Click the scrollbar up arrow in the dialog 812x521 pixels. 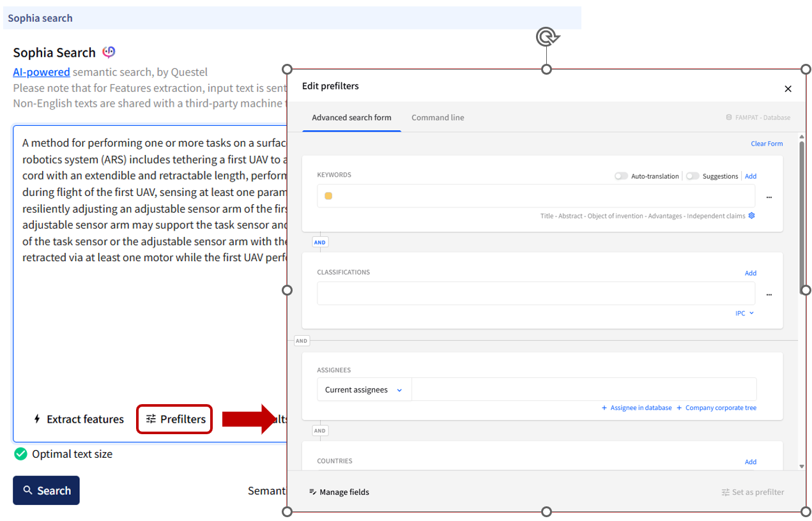(802, 137)
